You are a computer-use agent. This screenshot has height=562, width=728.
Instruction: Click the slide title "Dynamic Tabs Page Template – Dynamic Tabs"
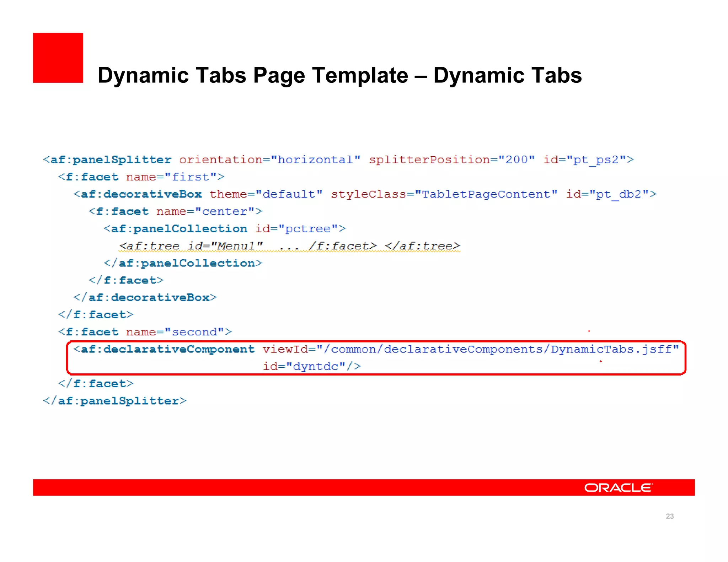pyautogui.click(x=339, y=75)
